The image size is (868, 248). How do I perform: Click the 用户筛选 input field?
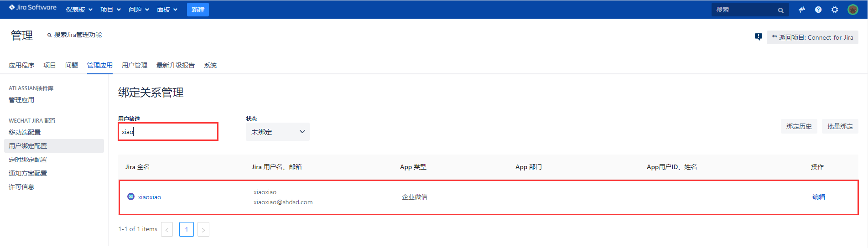pyautogui.click(x=168, y=132)
